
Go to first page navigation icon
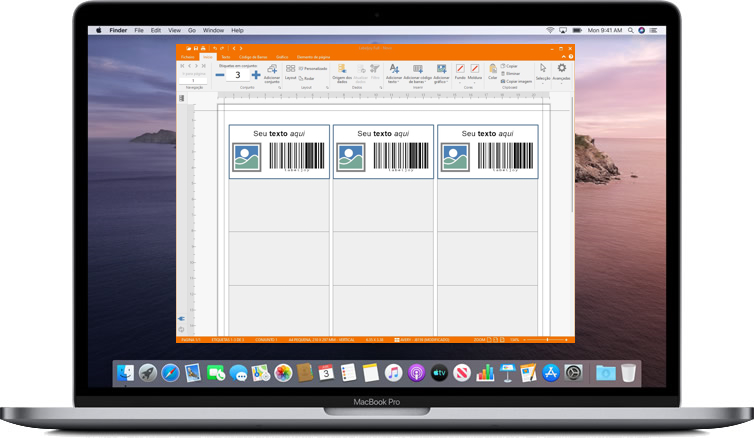click(182, 66)
